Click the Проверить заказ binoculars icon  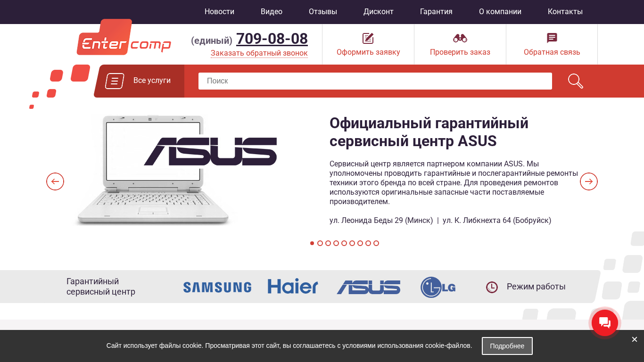[460, 38]
